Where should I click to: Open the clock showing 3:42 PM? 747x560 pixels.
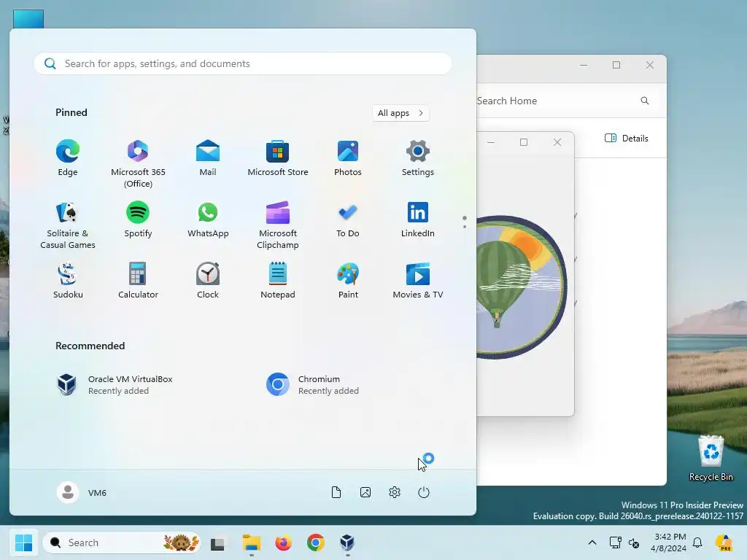(x=670, y=542)
